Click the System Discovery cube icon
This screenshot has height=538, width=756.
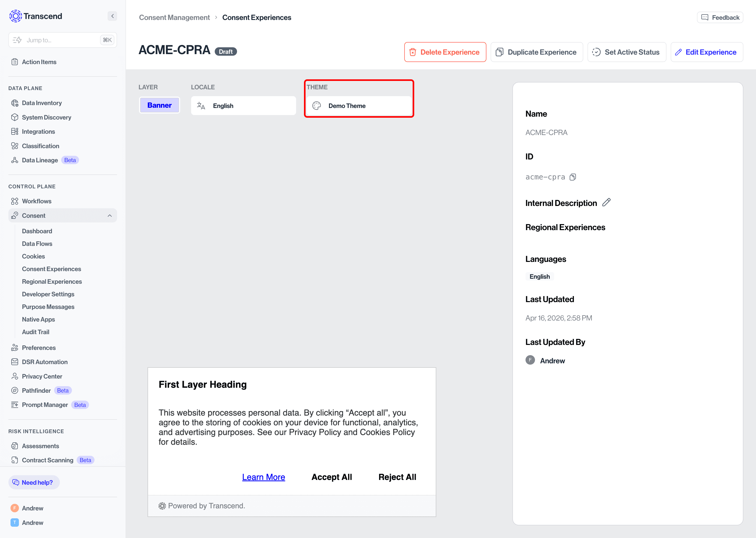[14, 117]
